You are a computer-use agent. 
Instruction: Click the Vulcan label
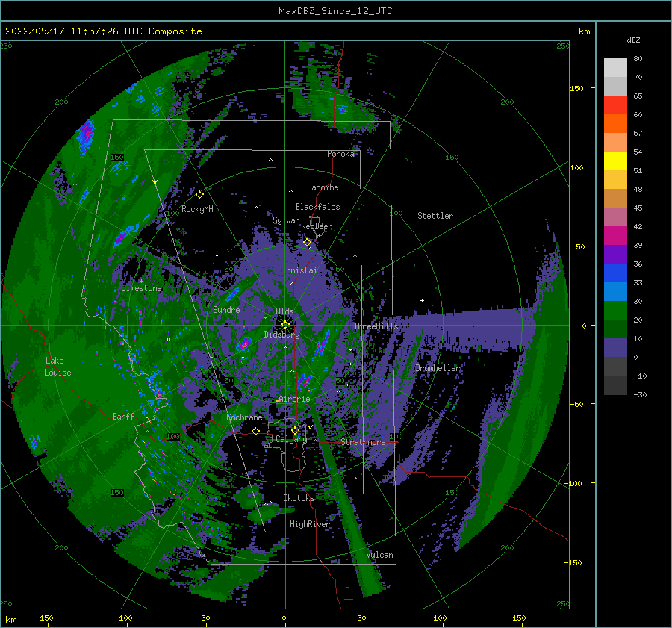click(379, 555)
